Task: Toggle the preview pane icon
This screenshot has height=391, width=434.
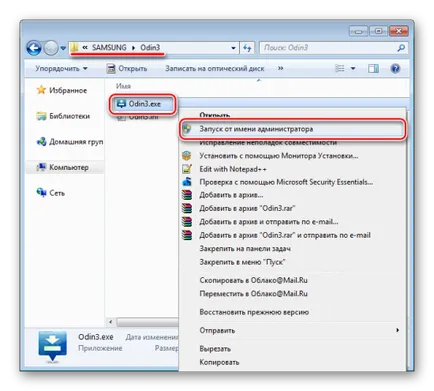Action: point(373,69)
